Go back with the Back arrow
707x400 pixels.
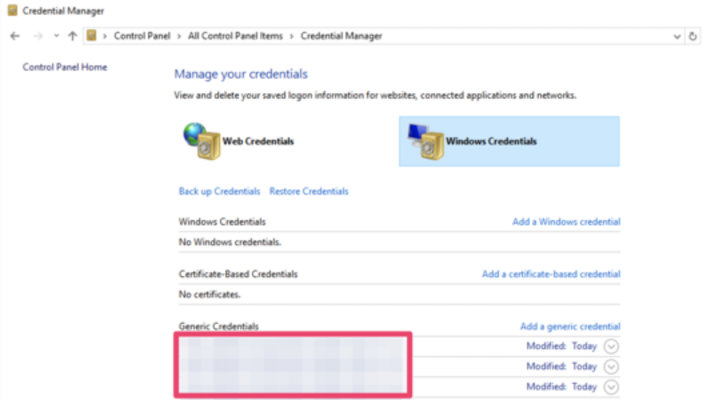14,35
